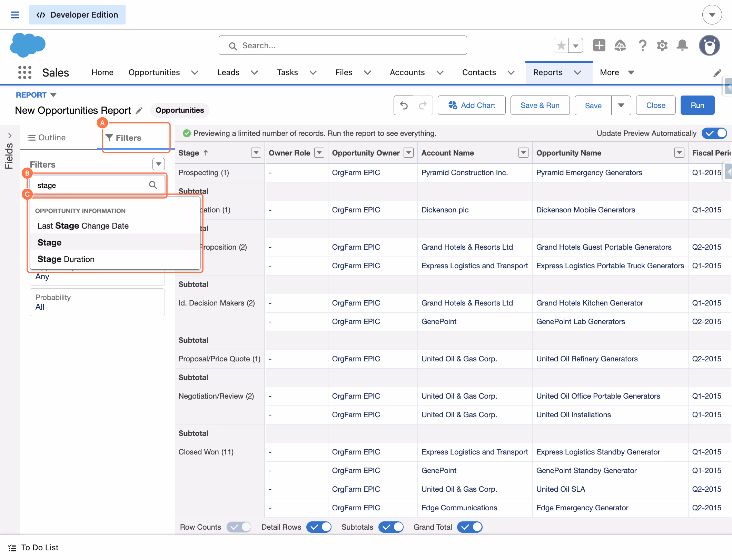This screenshot has height=560, width=732.
Task: Open the Setup gear icon
Action: click(662, 45)
